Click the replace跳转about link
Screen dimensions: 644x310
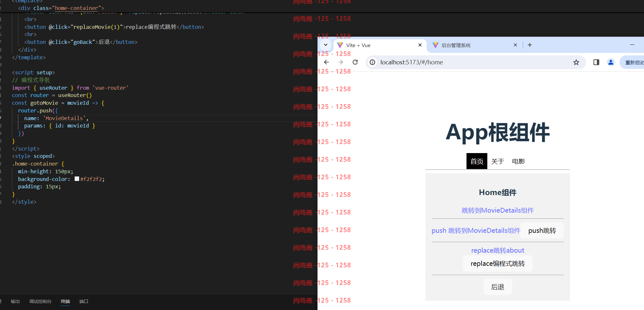pos(498,250)
